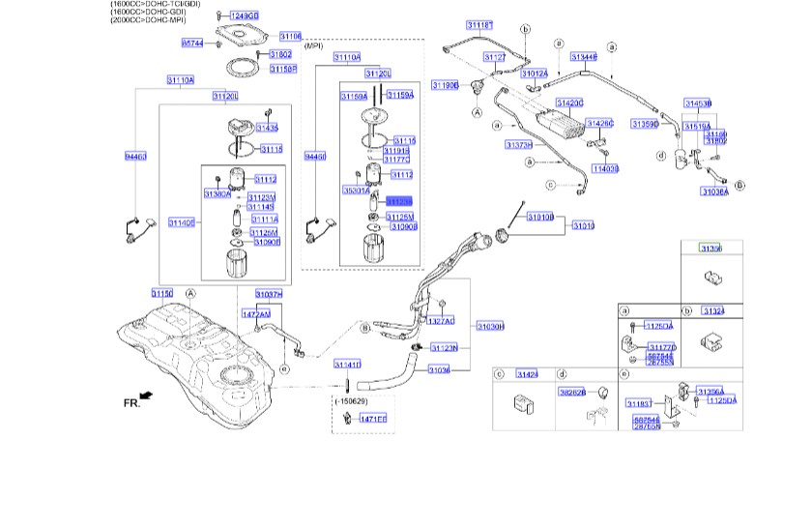Select part number 1249GB label
The width and height of the screenshot is (812, 528).
tap(245, 16)
